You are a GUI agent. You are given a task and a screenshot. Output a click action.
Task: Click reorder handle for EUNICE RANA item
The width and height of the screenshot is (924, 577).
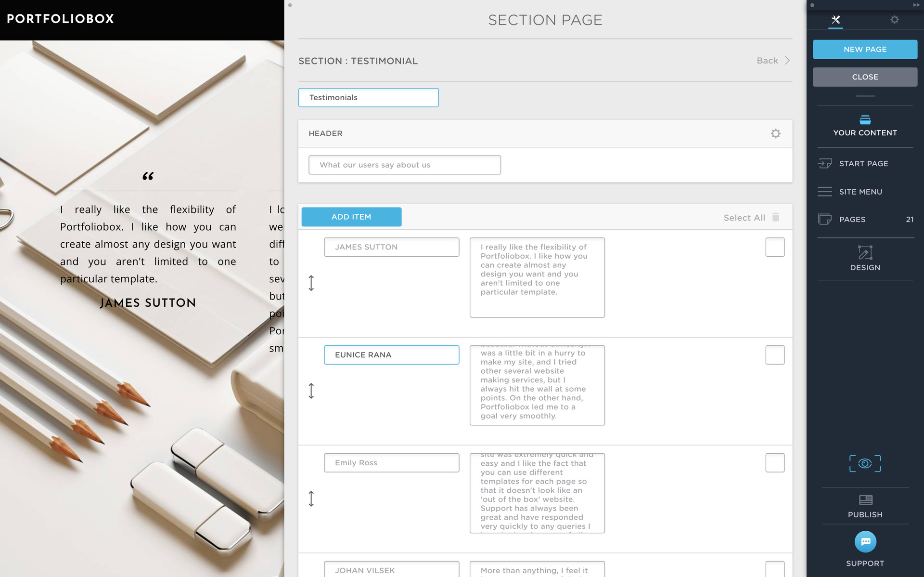click(x=311, y=391)
